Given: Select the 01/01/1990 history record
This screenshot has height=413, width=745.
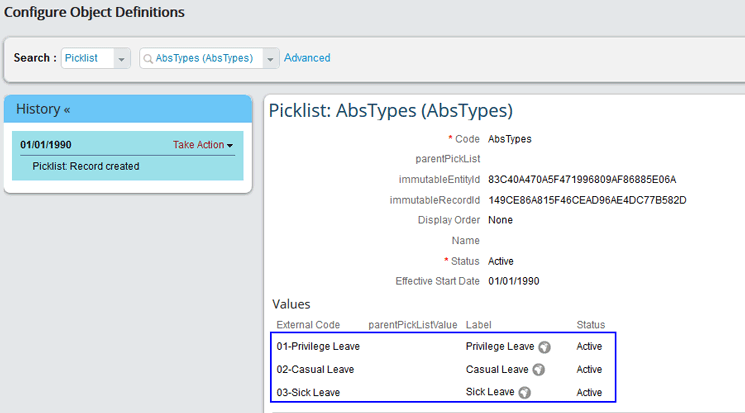Looking at the screenshot, I should tap(46, 145).
